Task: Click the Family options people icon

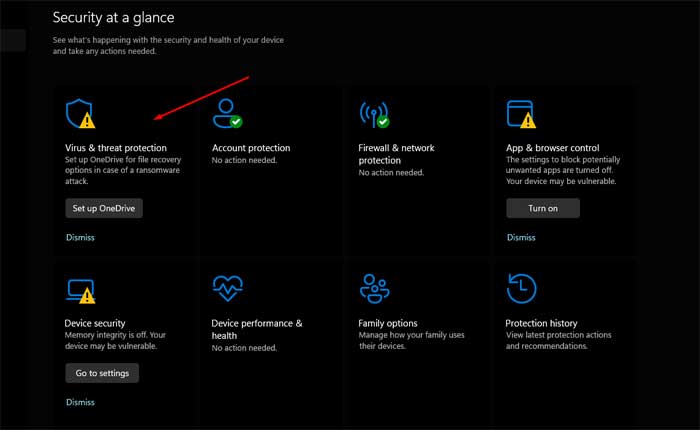Action: [374, 288]
